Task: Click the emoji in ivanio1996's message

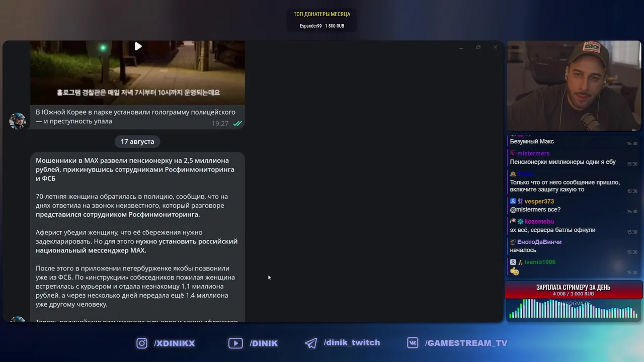Action: click(x=515, y=271)
